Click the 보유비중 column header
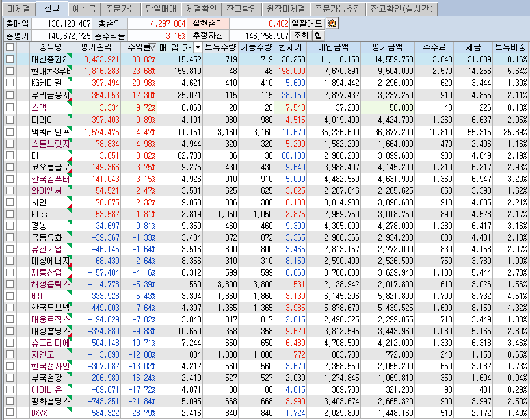The image size is (530, 420). 510,47
